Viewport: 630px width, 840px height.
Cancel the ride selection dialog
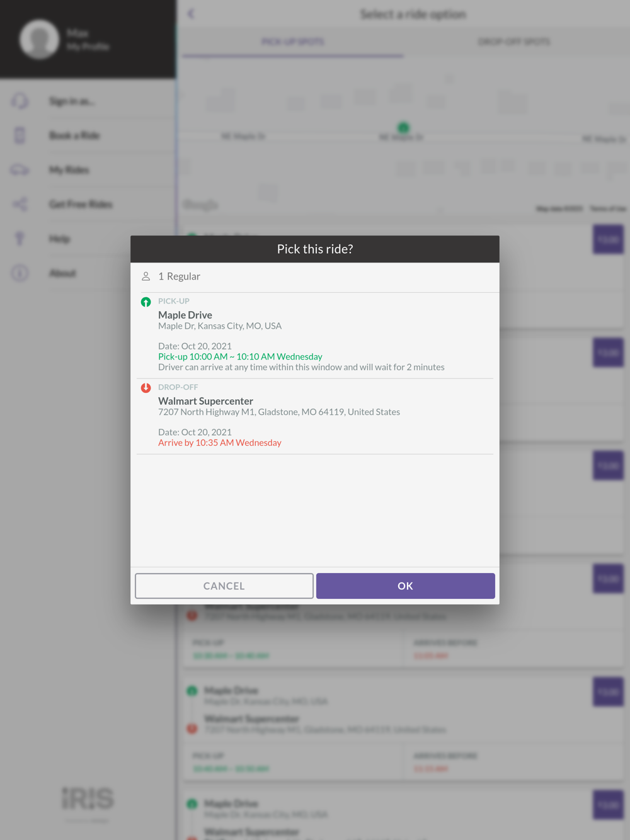(224, 586)
